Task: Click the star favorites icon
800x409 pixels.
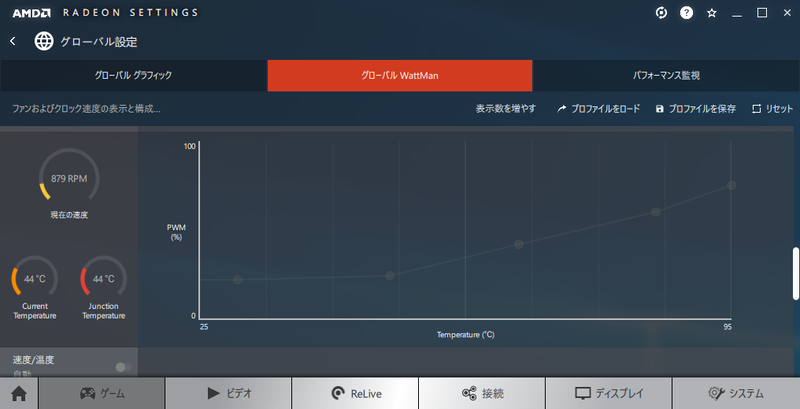Action: coord(712,13)
